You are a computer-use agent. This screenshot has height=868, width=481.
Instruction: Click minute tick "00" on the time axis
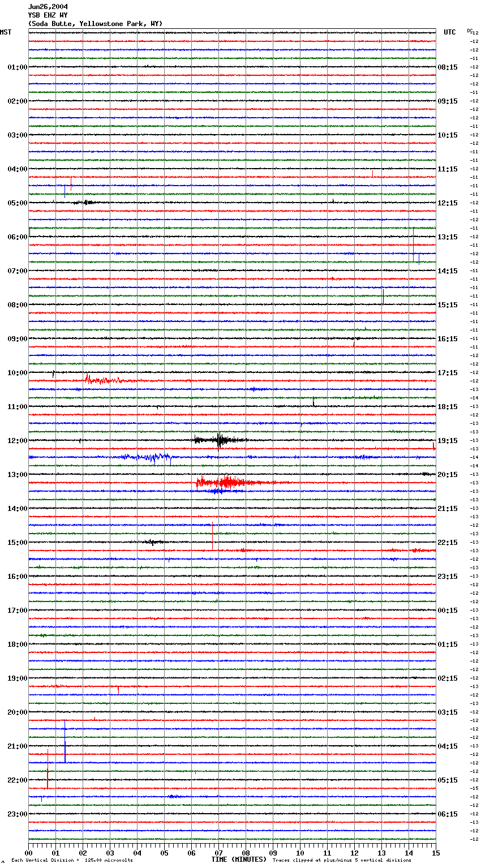tap(29, 853)
